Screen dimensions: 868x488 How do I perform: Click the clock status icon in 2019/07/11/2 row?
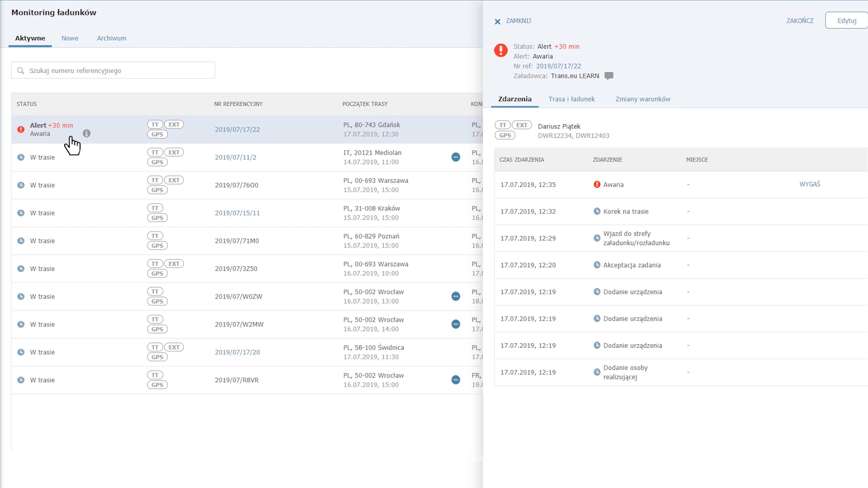tap(21, 157)
